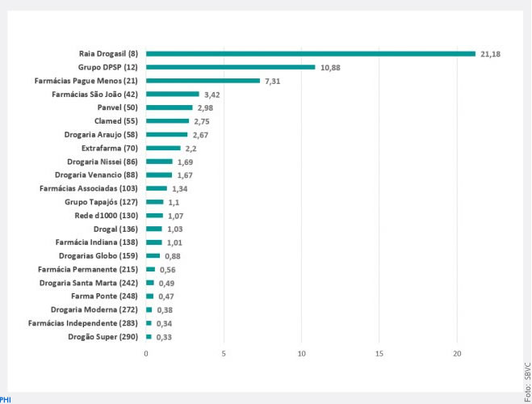Viewport: 532px width, 404px height.
Task: Click Farmácia Indiana (138) label
Action: point(97,242)
